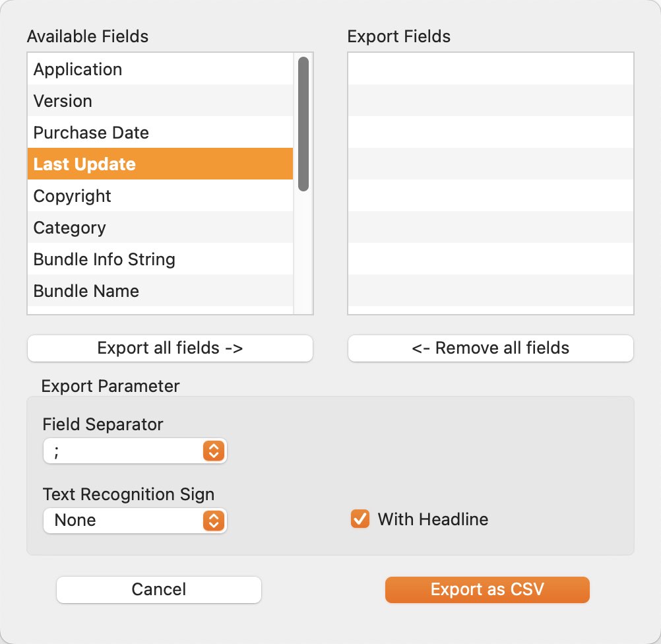Click inside the empty Export Fields list
661x644 pixels.
pyautogui.click(x=491, y=183)
